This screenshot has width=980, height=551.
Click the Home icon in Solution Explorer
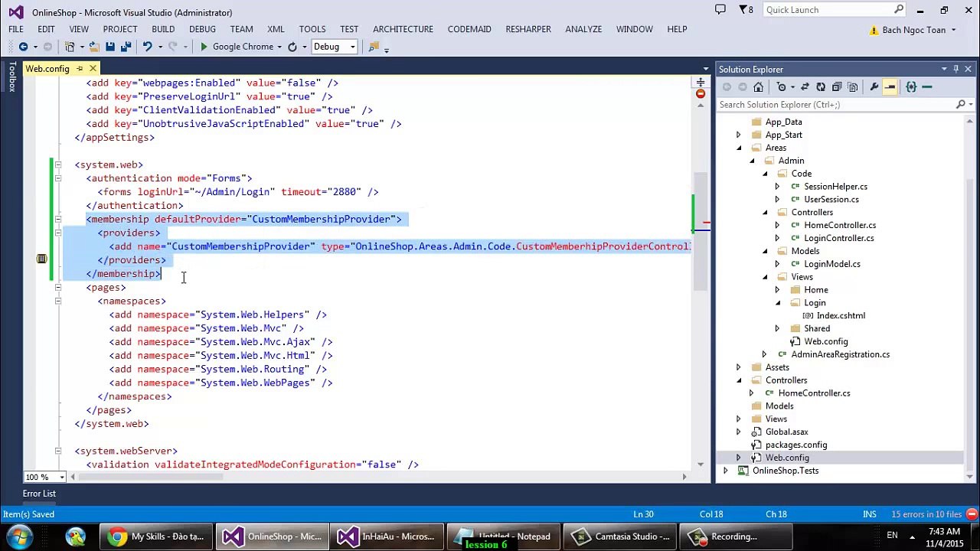click(758, 87)
